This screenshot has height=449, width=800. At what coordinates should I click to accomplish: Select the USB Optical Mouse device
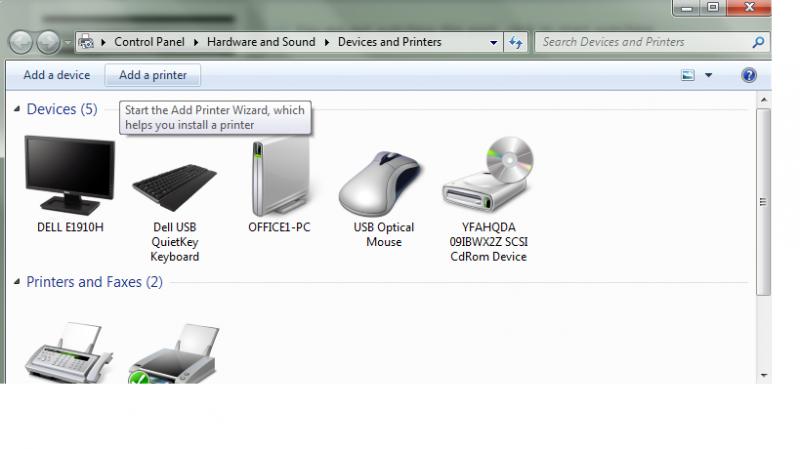point(383,186)
